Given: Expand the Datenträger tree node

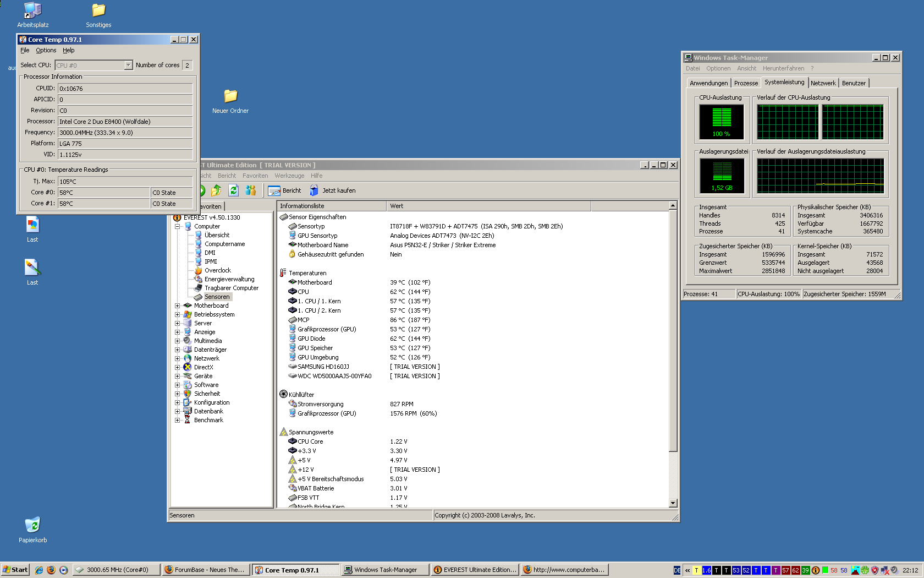Looking at the screenshot, I should (x=177, y=350).
